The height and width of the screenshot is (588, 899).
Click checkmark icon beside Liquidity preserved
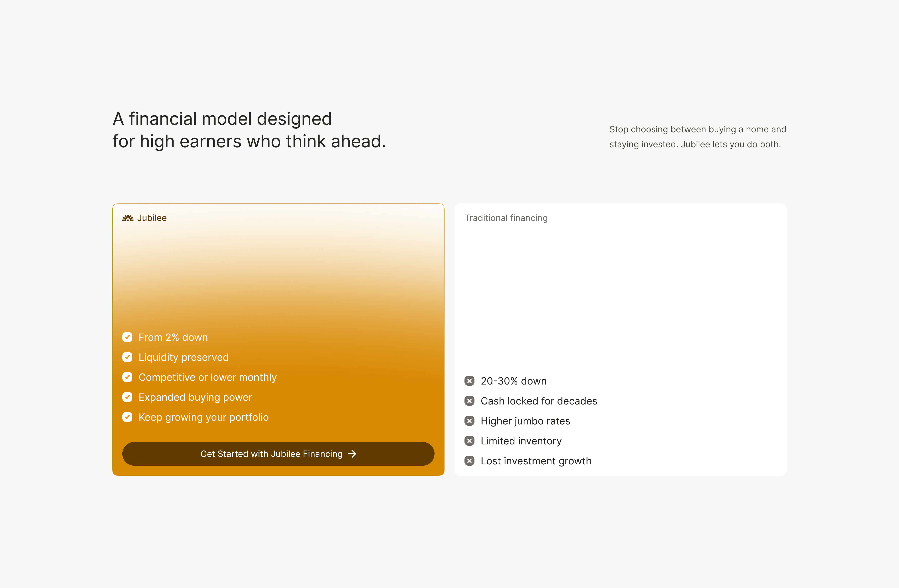point(127,357)
